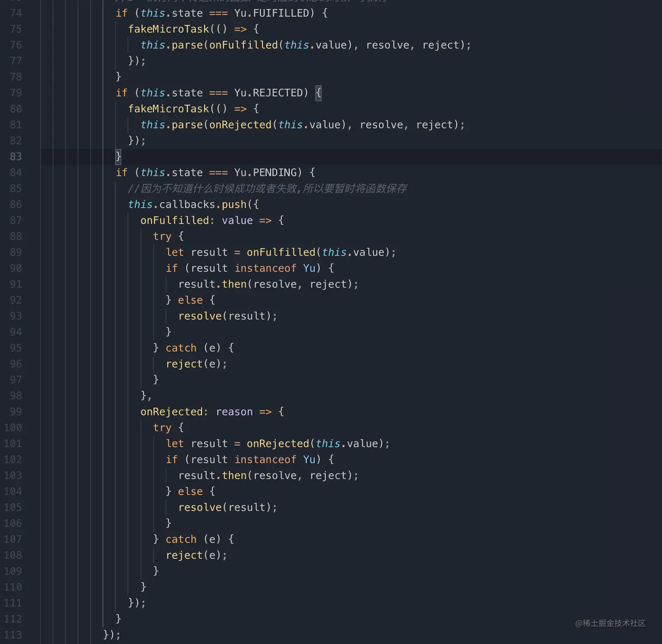The height and width of the screenshot is (644, 662).
Task: Click the highlighted opening brace on line 79
Action: 318,93
